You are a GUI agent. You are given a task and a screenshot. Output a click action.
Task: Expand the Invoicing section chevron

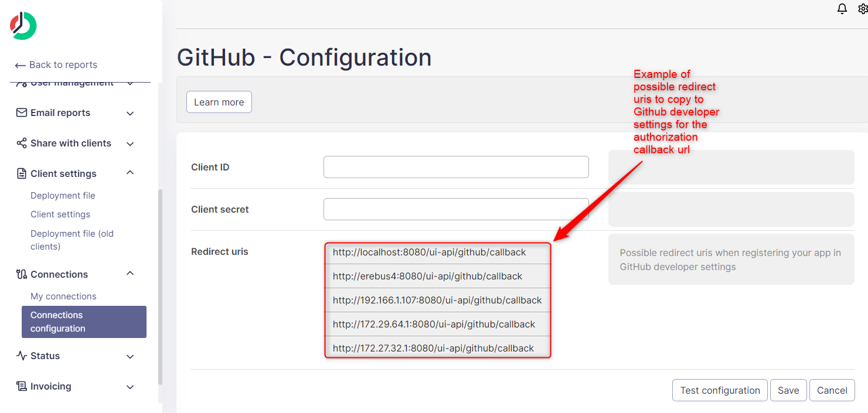(130, 387)
